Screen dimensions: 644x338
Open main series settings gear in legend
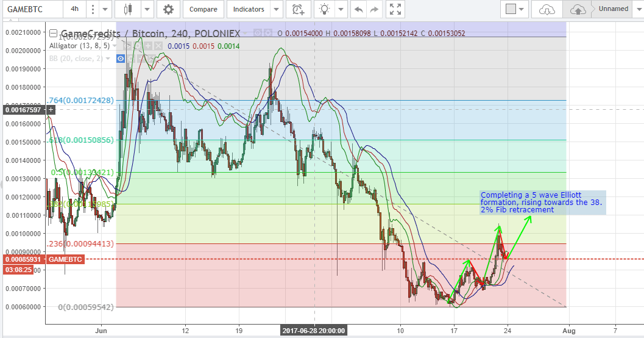[268, 33]
